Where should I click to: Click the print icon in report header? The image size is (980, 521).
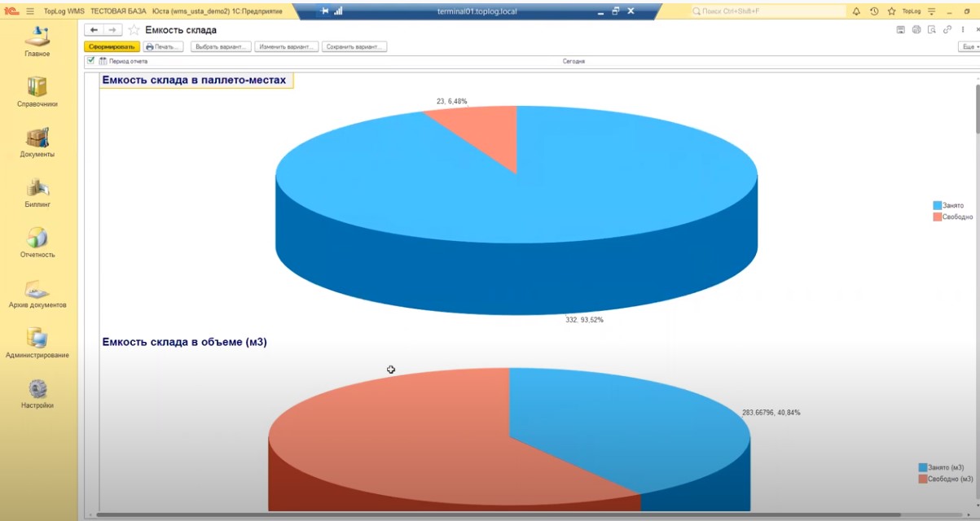(x=916, y=30)
